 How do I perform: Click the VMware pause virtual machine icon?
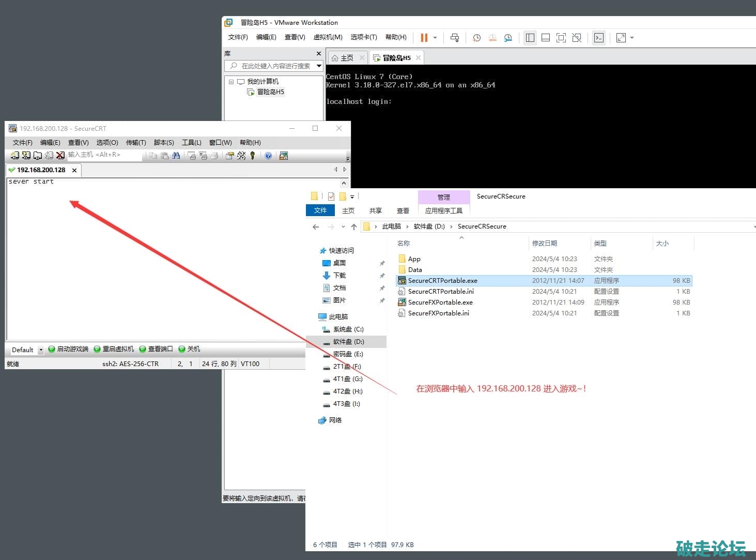coord(424,38)
